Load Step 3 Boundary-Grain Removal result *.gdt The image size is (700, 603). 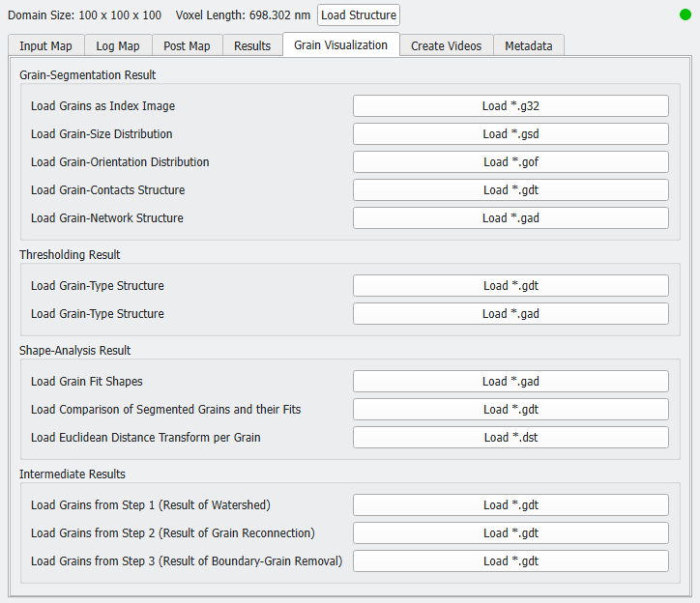510,561
